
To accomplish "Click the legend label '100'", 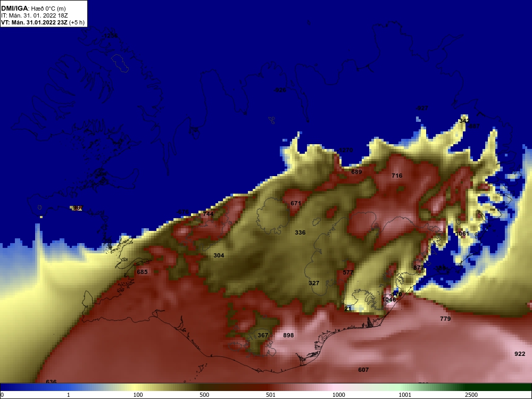I will tap(138, 395).
